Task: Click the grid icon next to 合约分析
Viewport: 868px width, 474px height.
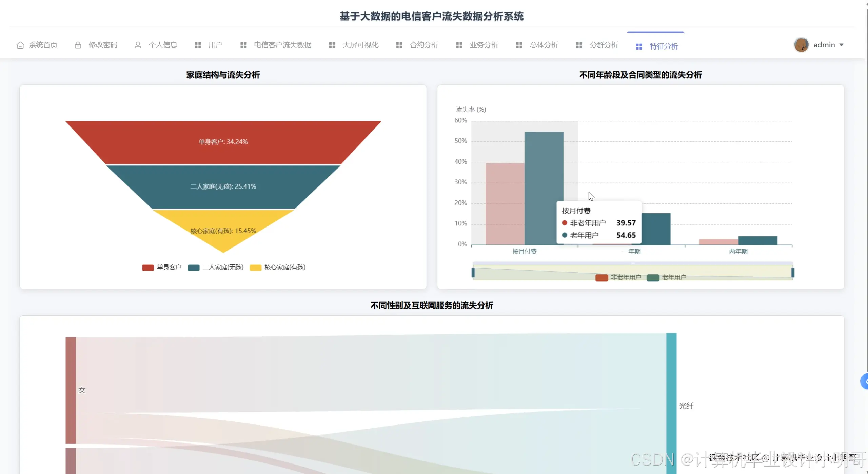Action: (x=399, y=45)
